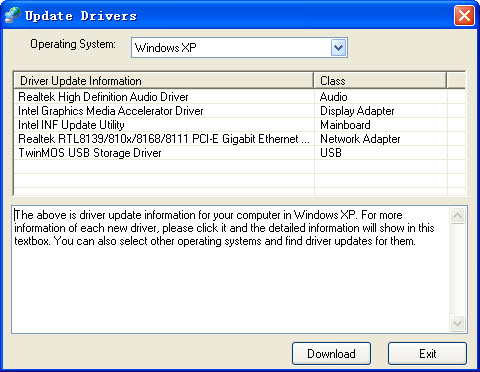Sort by Driver Update Information column header
The height and width of the screenshot is (372, 480).
[x=164, y=81]
